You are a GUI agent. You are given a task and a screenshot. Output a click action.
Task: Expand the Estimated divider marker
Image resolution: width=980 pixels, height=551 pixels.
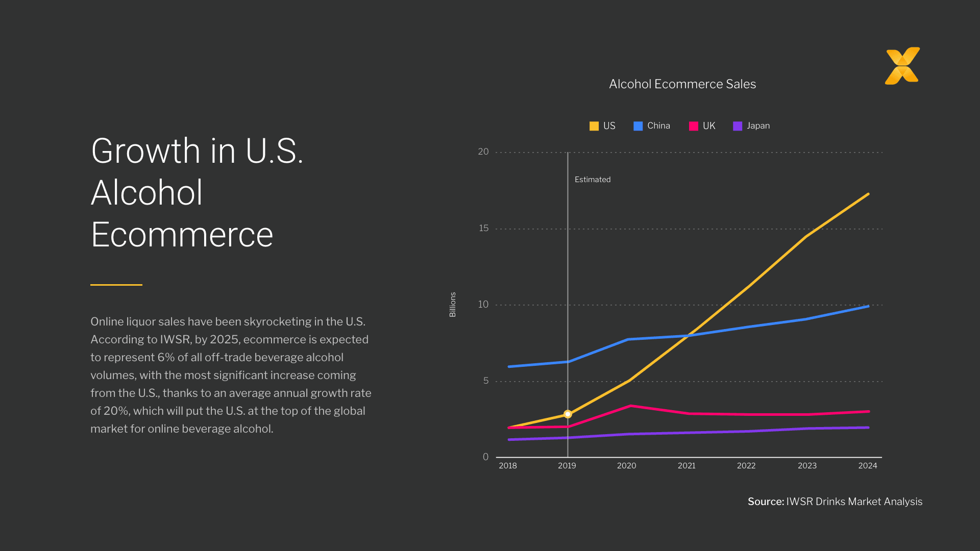pos(592,179)
